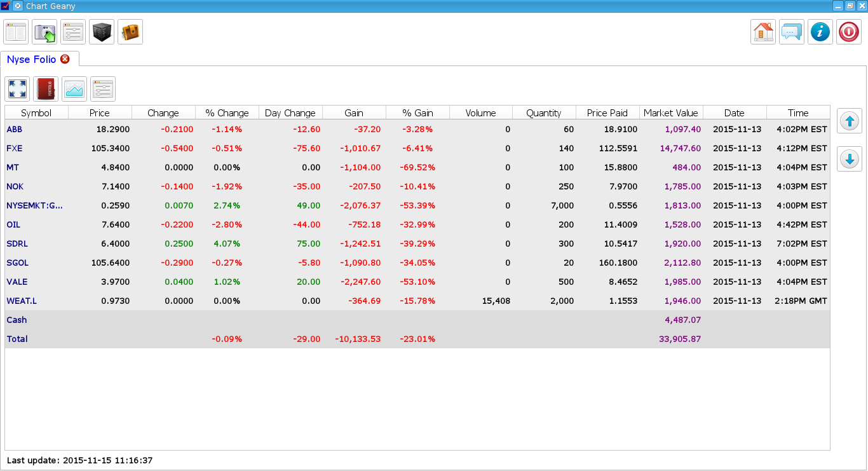Sort by the % Change column header
Screen dimensions: 868x471
click(x=227, y=113)
